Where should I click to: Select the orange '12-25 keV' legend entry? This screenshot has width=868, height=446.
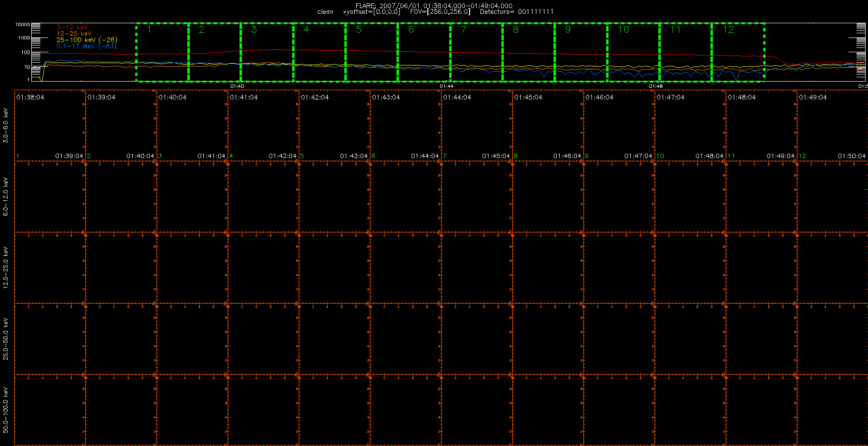tap(74, 34)
